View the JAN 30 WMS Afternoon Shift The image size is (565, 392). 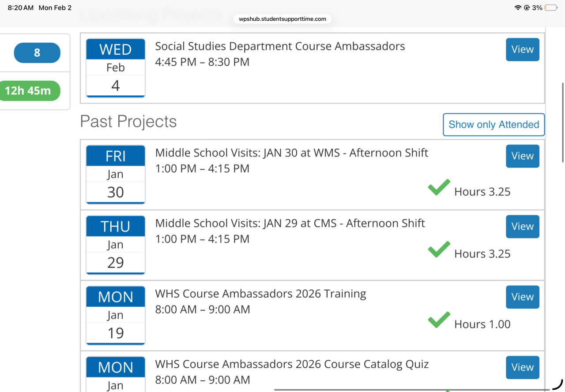[x=523, y=156]
